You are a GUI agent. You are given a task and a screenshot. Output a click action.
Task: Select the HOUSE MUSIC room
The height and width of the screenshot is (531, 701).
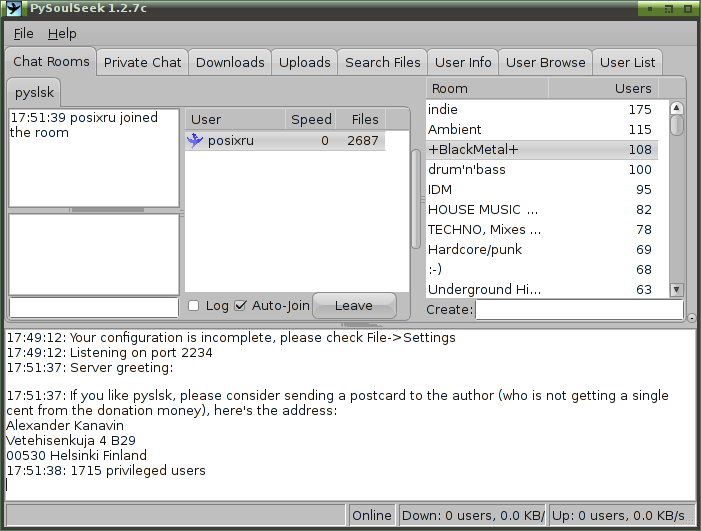coord(542,210)
